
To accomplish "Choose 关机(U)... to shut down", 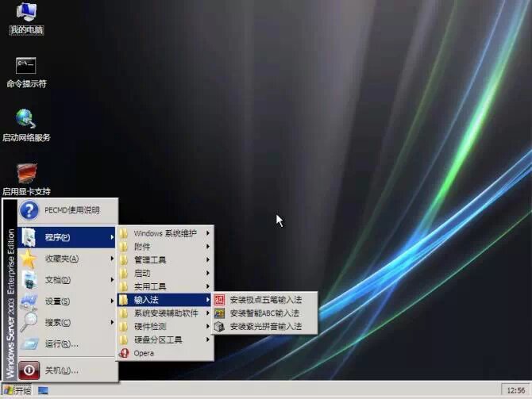I will (x=67, y=370).
